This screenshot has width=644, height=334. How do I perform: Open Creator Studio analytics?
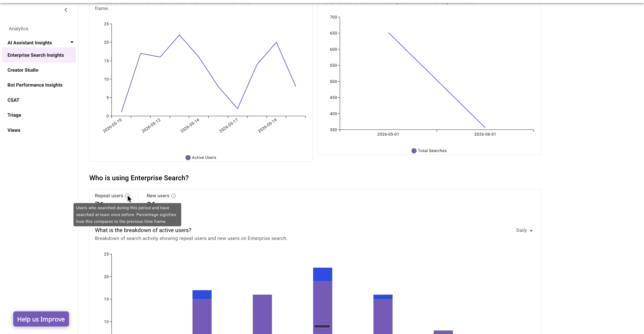(23, 70)
